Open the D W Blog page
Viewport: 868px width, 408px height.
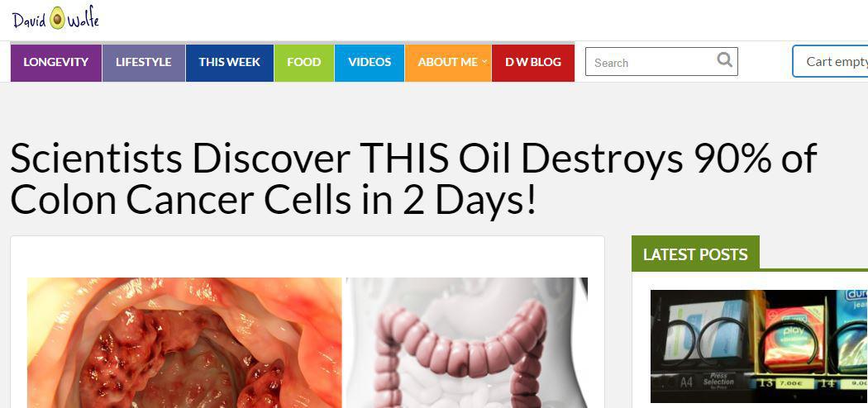click(533, 62)
